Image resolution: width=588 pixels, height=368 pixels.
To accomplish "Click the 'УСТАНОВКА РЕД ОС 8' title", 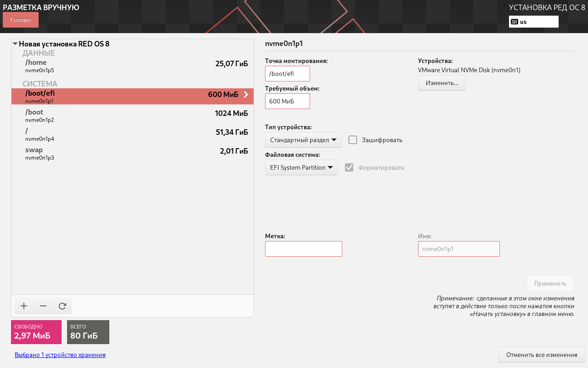I will pos(547,7).
